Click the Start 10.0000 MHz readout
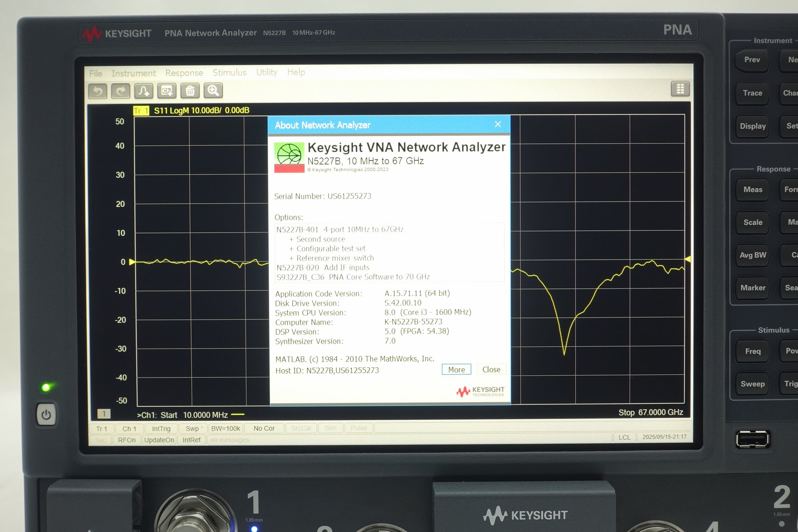 (194, 415)
